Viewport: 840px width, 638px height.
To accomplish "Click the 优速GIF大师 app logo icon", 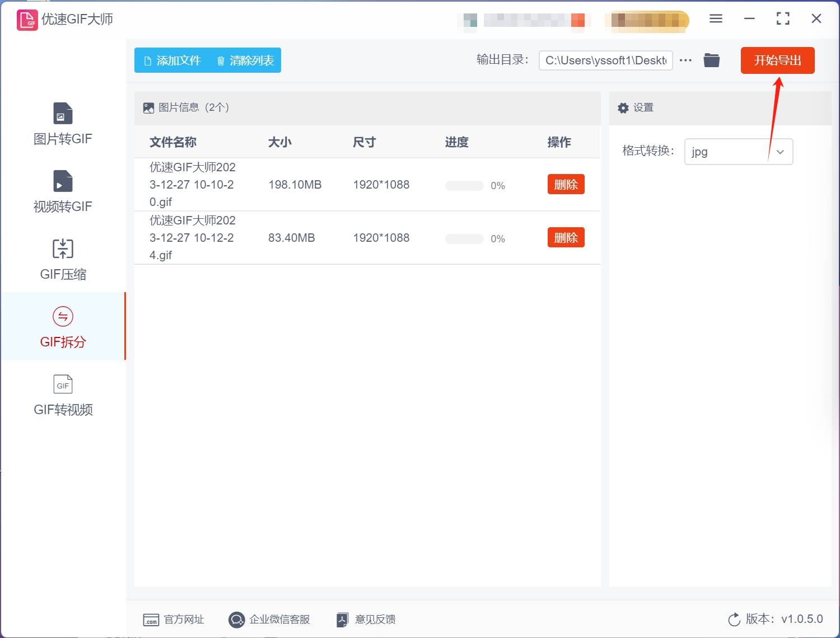I will tap(27, 20).
